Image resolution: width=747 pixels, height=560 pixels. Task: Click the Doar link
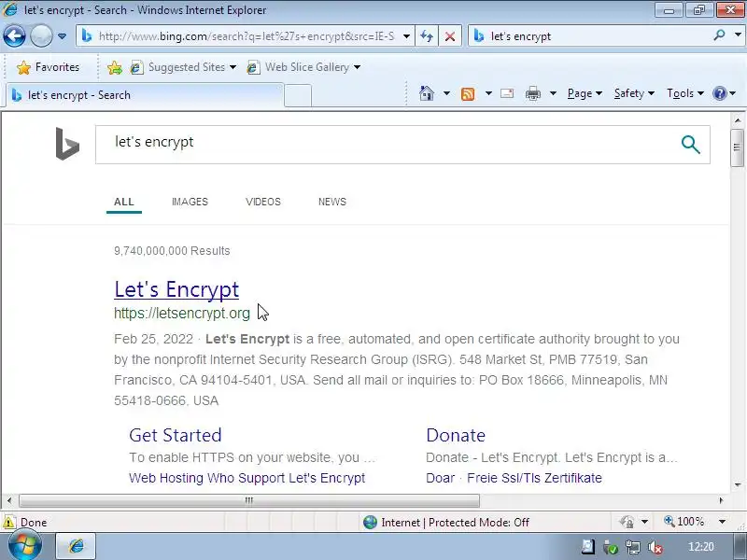pos(440,478)
